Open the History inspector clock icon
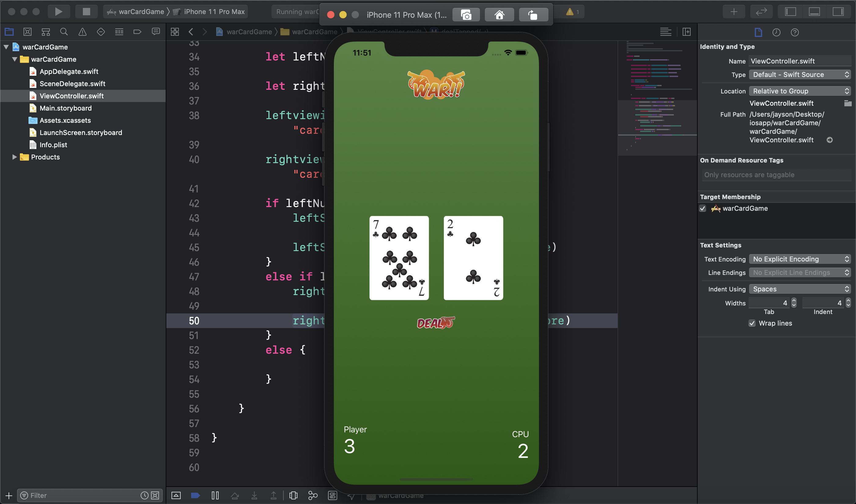Screen dimensions: 856x504 (776, 32)
